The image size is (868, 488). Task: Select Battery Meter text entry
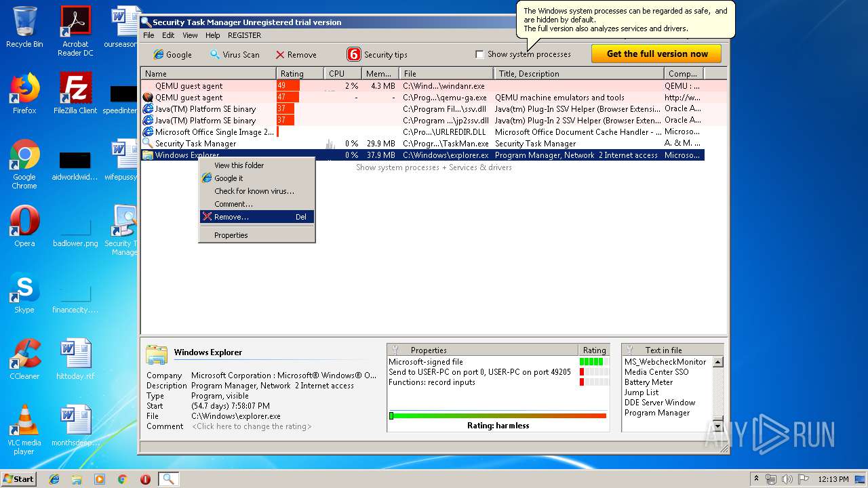coord(648,382)
